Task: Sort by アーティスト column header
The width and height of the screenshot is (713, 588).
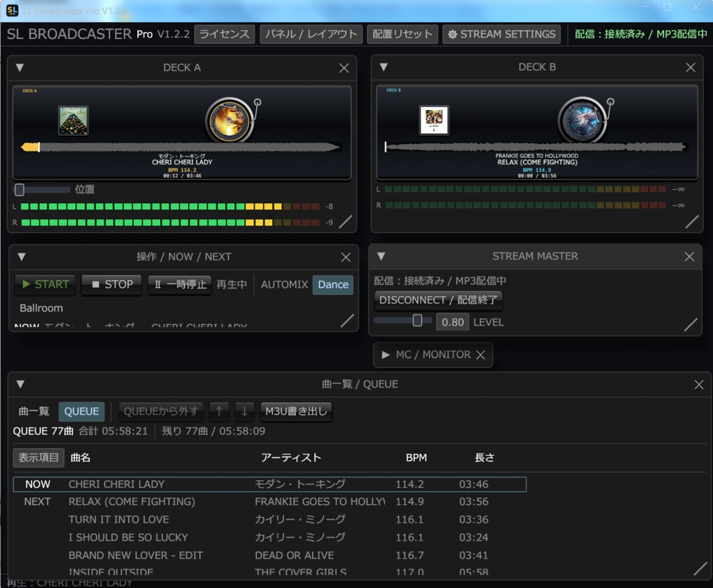Action: pyautogui.click(x=291, y=458)
